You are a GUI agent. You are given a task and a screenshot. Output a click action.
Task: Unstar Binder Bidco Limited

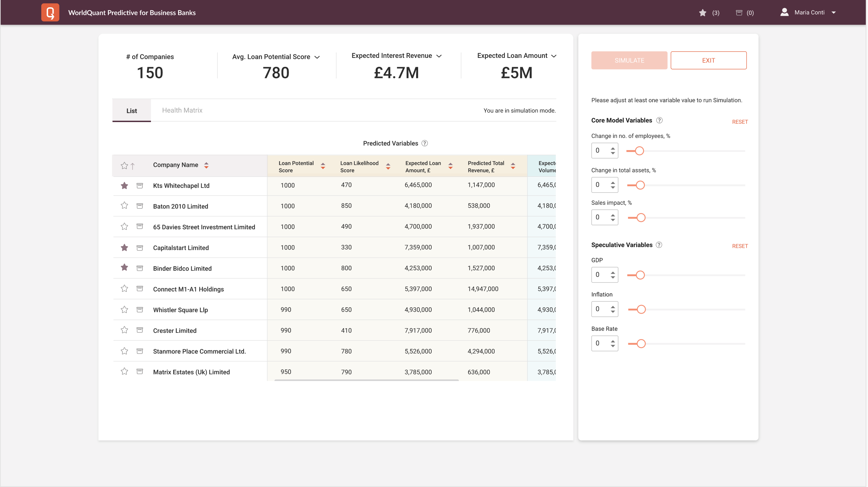click(124, 268)
